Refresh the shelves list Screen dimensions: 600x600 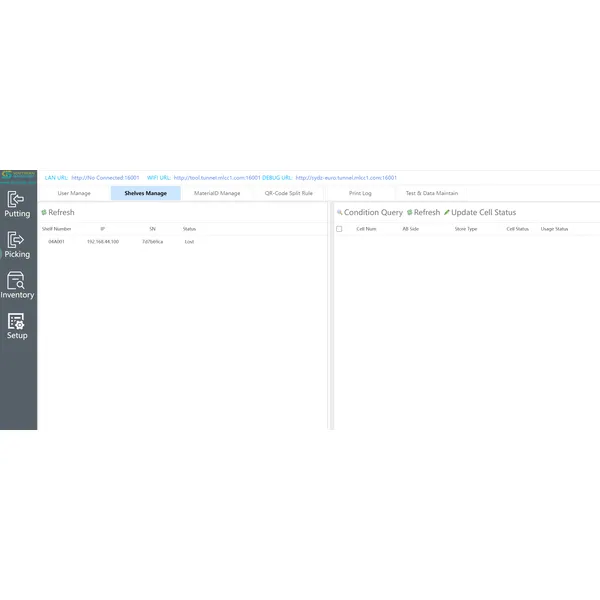[x=58, y=213]
